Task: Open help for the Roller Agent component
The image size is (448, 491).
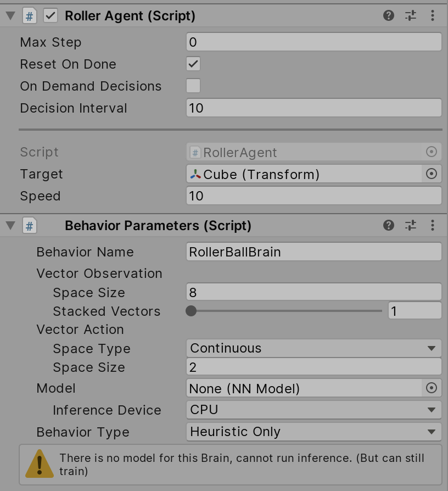Action: 388,15
